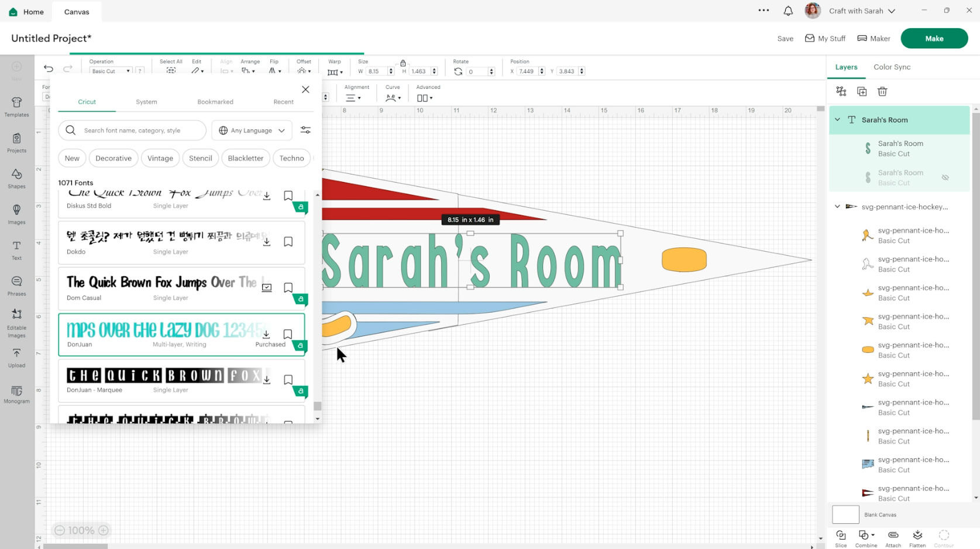Screen dimensions: 980x549
Task: Toggle the size aspect ratio lock
Action: (403, 63)
